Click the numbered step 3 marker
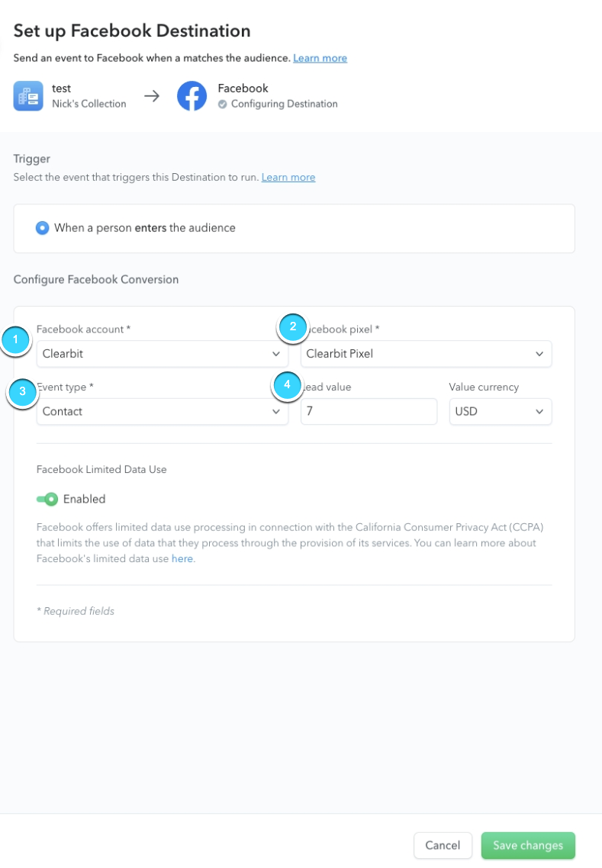The width and height of the screenshot is (602, 868). coord(22,391)
